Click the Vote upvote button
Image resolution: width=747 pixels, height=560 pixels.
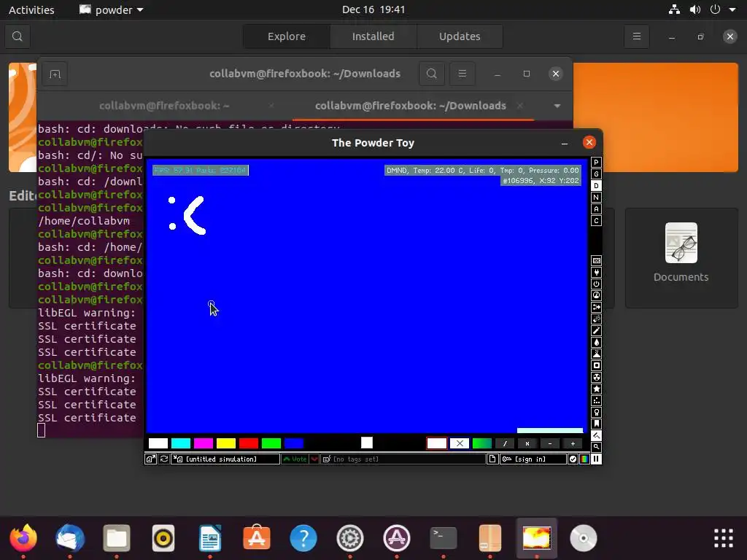point(295,459)
